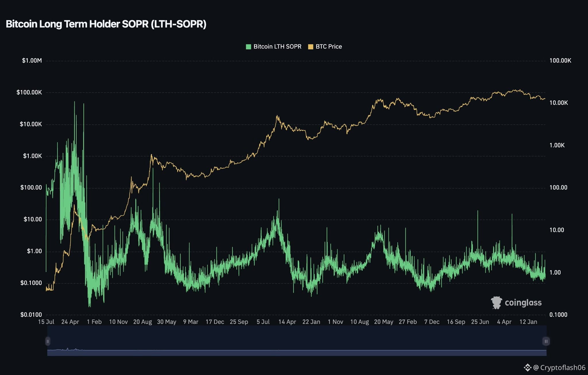This screenshot has height=375, width=588.
Task: Click the 20 Aug date label
Action: coord(142,322)
